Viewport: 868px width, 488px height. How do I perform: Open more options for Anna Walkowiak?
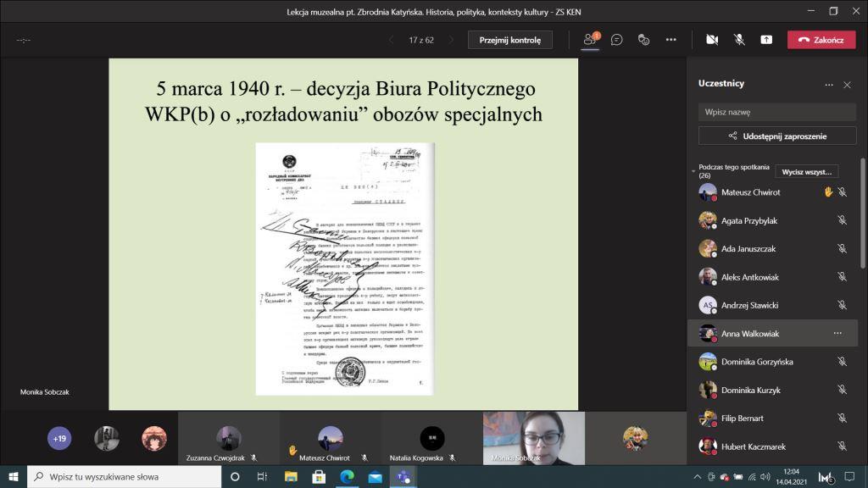[x=837, y=333]
